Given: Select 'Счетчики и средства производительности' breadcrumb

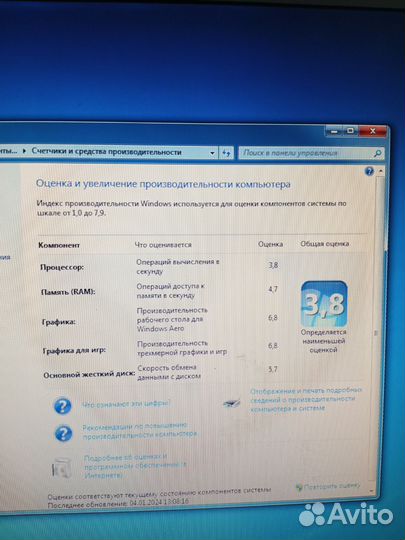Looking at the screenshot, I should 106,152.
